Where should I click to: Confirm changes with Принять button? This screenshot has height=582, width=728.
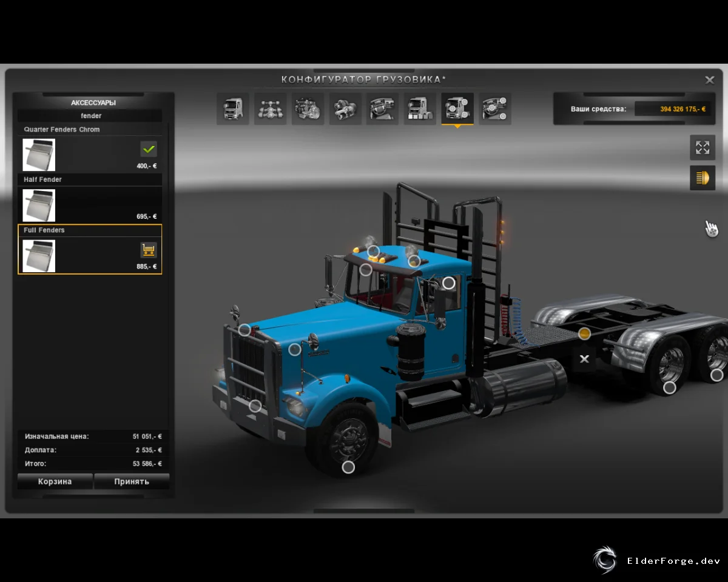[x=132, y=481]
